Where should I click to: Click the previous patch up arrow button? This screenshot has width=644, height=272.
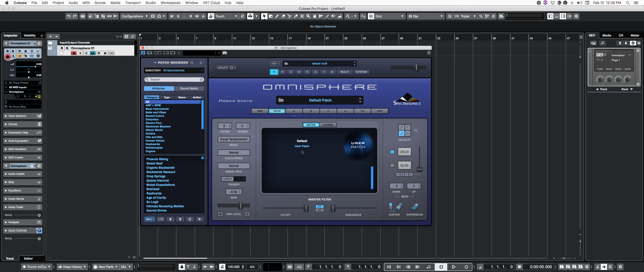[180, 219]
